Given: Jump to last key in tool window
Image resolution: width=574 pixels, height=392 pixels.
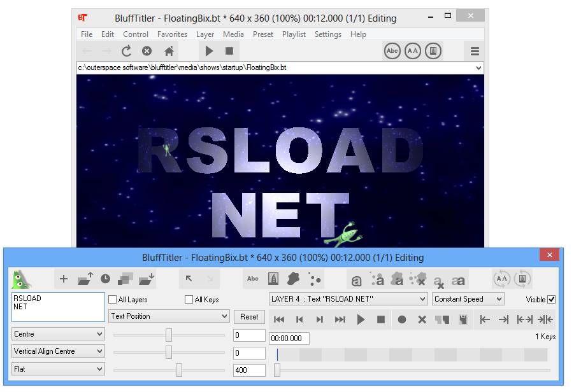Looking at the screenshot, I should tap(340, 319).
